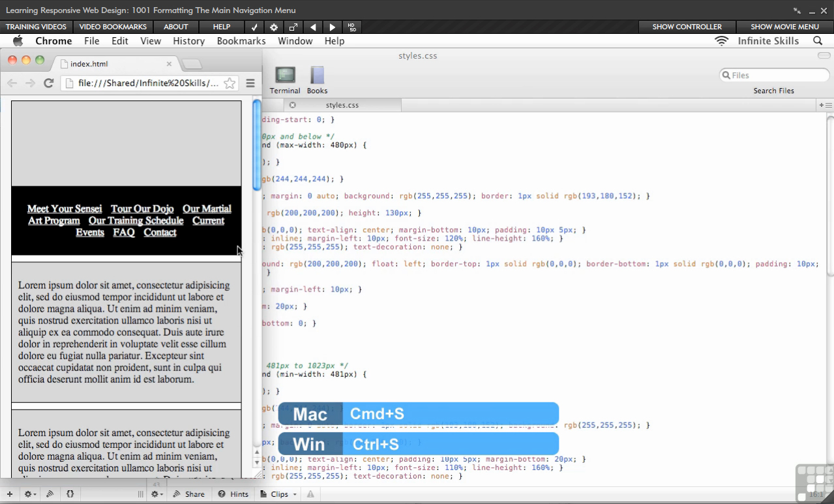The image size is (834, 504).
Task: Open the Apple menu
Action: (x=18, y=40)
